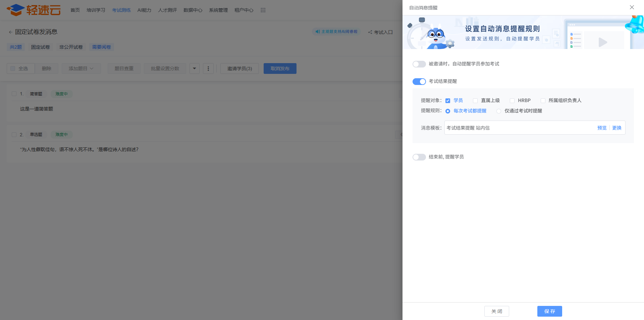Enable the 被邀请时 auto reminder toggle
Screen dimensions: 644x320
419,64
